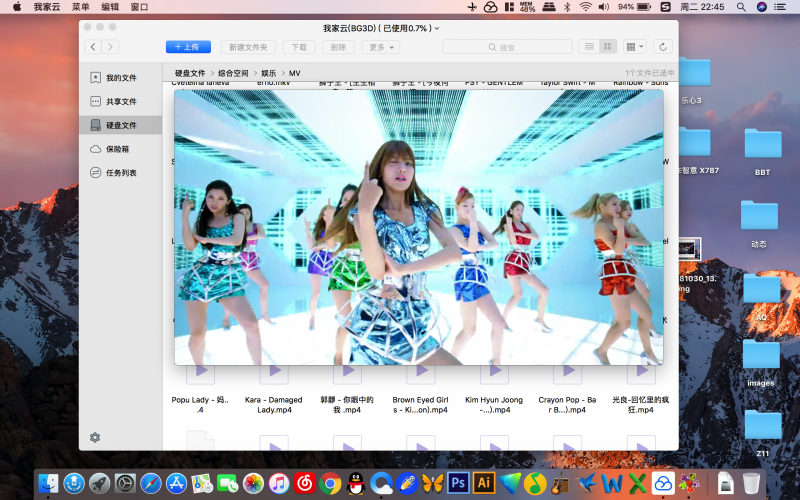Click the 新建文件夹 button
Image resolution: width=800 pixels, height=500 pixels.
coord(247,47)
